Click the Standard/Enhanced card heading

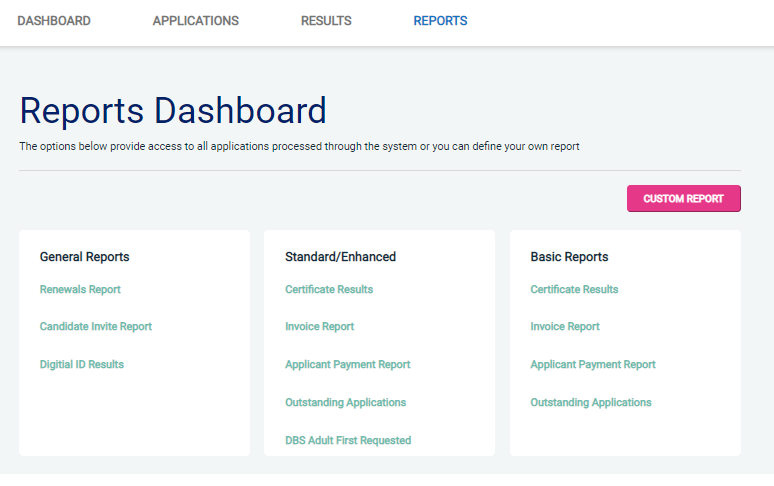[x=340, y=257]
